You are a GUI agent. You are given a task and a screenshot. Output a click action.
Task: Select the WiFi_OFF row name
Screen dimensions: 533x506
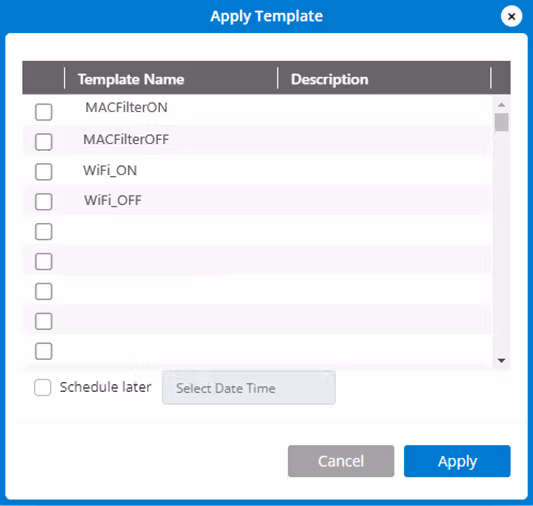(x=113, y=200)
